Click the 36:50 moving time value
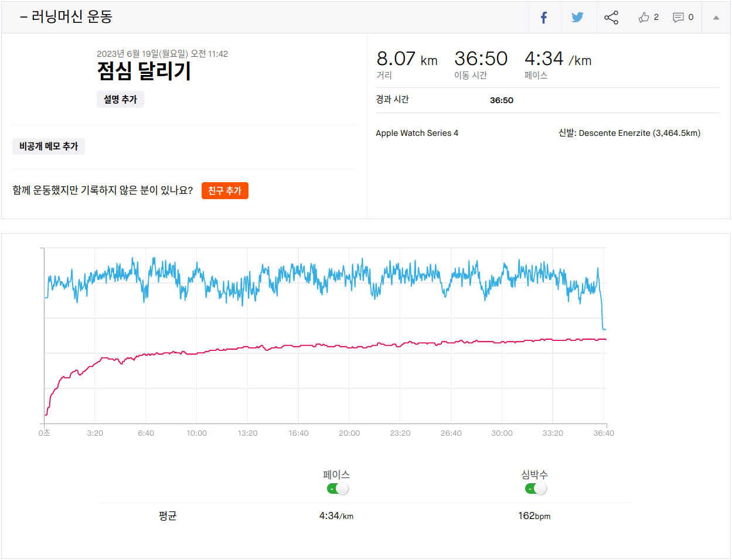This screenshot has height=560, width=732. point(481,59)
